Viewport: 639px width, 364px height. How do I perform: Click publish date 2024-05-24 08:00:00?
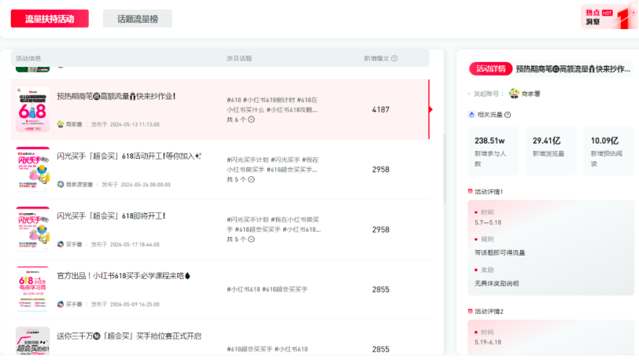tap(146, 185)
